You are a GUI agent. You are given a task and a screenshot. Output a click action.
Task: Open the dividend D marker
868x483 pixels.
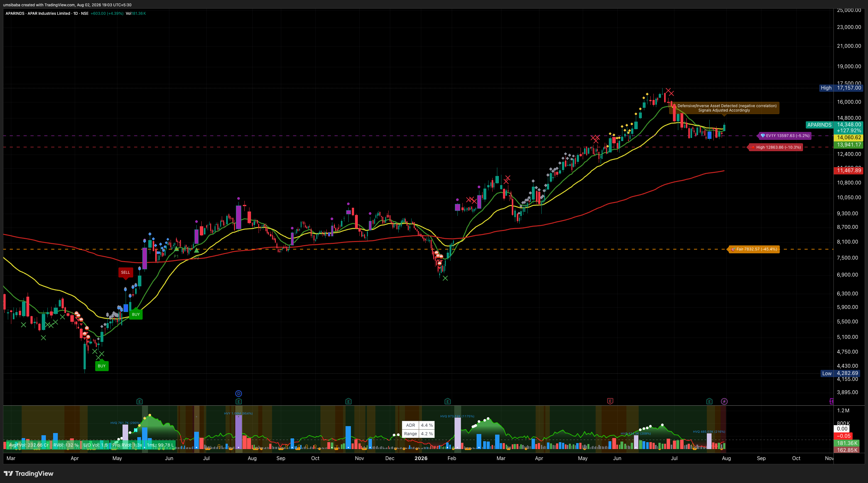[x=238, y=393]
